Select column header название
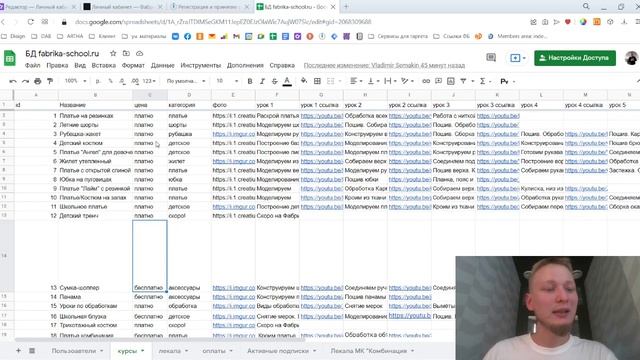This screenshot has width=640, height=360. (95, 105)
